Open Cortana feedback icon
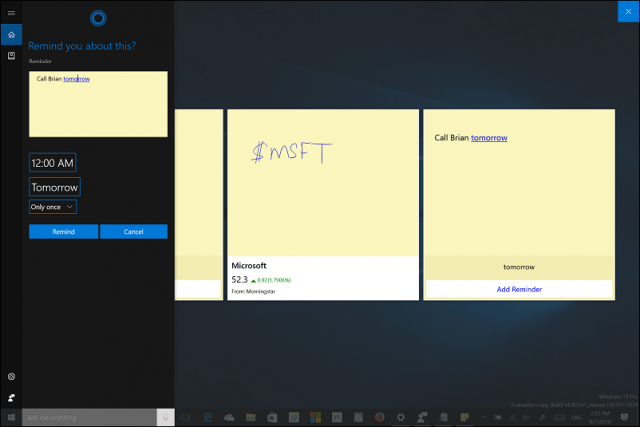Viewport: 640px width, 427px height. point(11,398)
